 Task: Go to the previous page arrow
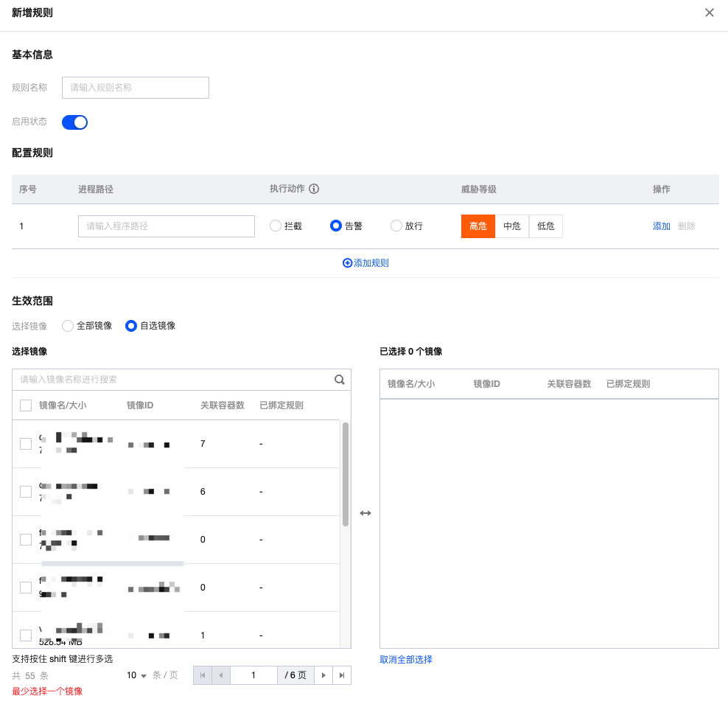[x=221, y=675]
